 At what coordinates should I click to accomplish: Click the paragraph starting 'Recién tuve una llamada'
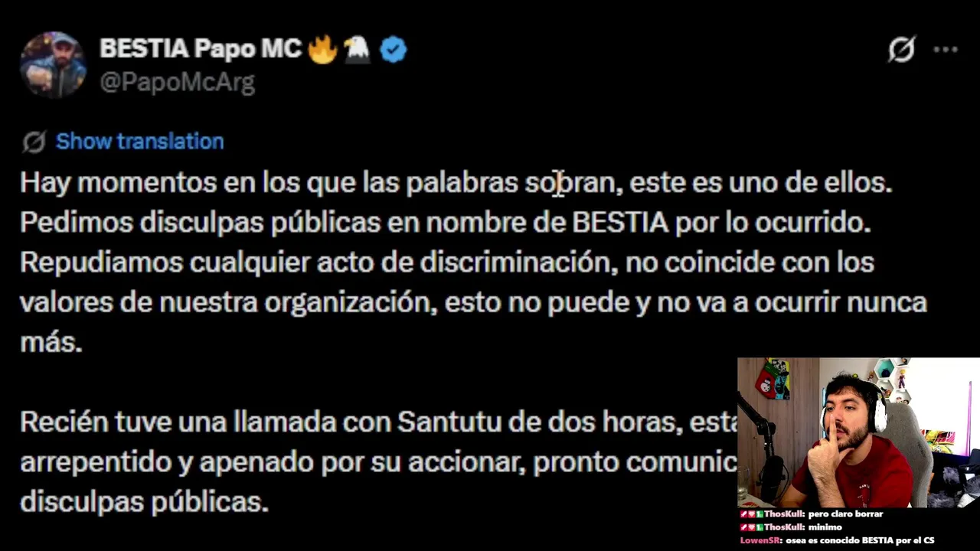click(x=379, y=461)
